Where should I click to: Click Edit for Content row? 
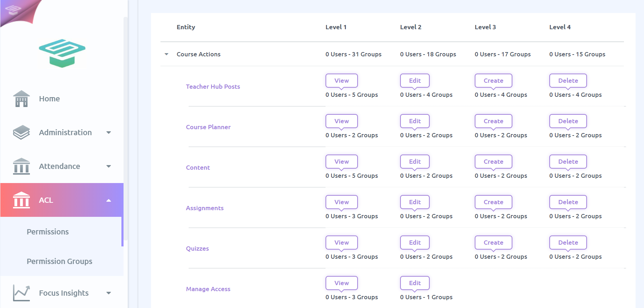pyautogui.click(x=415, y=162)
